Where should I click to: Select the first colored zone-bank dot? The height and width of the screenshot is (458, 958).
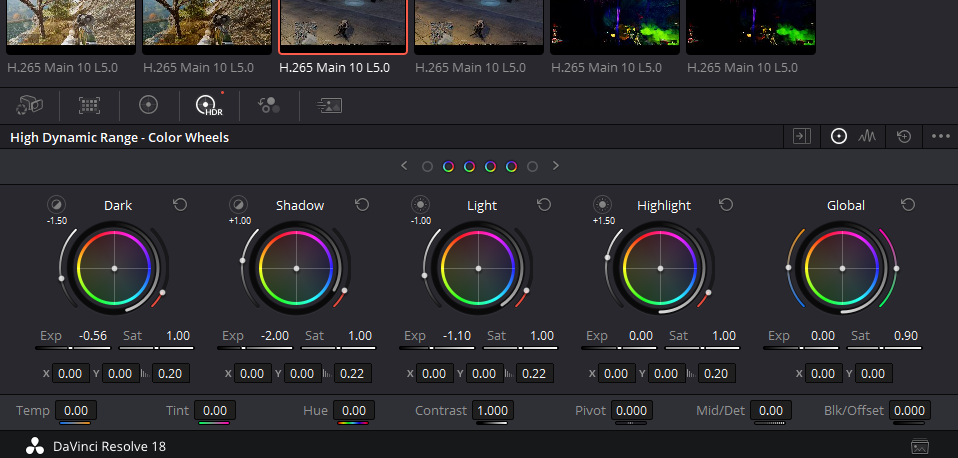[x=448, y=166]
